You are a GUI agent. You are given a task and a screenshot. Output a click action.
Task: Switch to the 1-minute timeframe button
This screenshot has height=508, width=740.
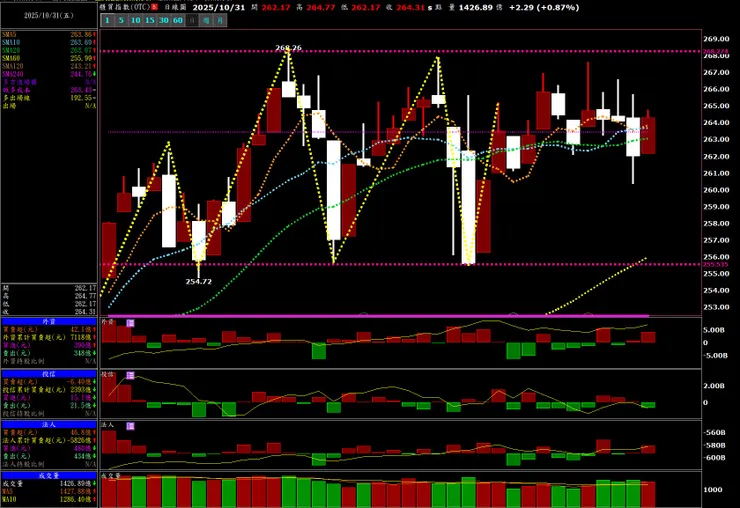107,20
